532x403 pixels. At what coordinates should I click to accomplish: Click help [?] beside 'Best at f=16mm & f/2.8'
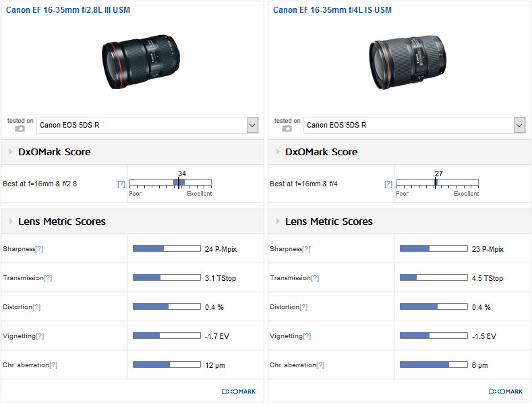[x=121, y=184]
